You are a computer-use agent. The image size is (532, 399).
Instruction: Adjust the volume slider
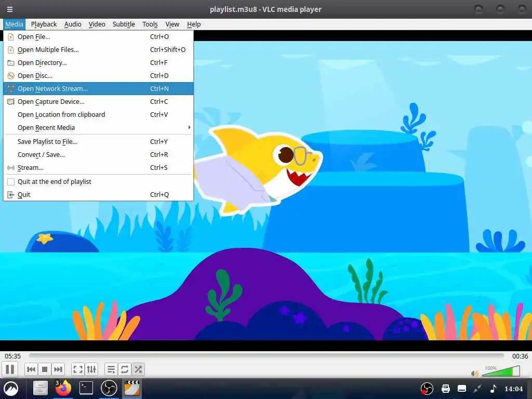click(501, 371)
